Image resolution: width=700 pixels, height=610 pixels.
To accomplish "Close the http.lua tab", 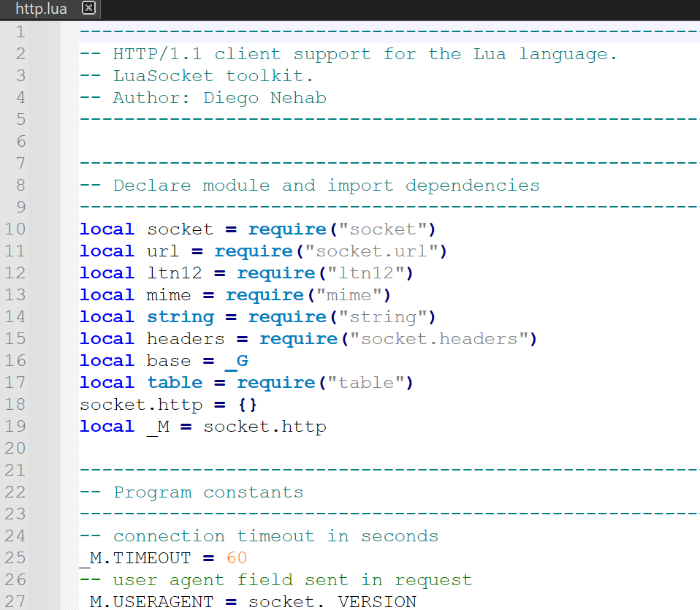I will click(89, 7).
